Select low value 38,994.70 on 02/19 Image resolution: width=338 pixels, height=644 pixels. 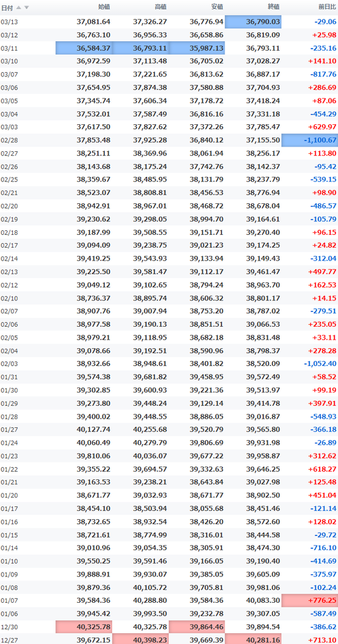click(206, 219)
